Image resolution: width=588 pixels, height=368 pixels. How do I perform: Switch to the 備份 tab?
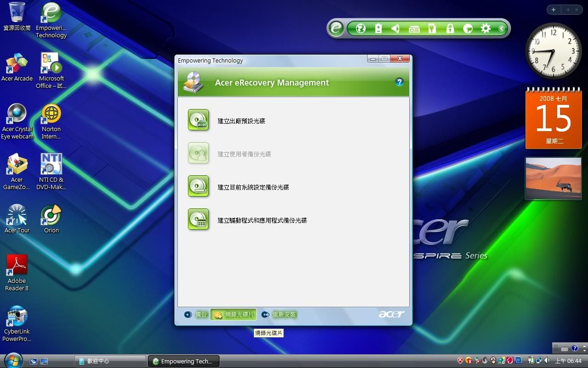point(196,315)
